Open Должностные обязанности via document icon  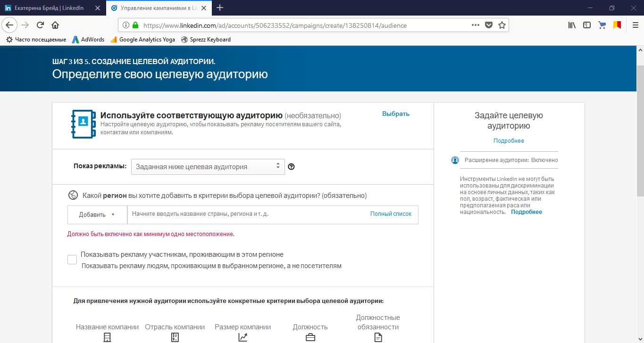click(377, 337)
